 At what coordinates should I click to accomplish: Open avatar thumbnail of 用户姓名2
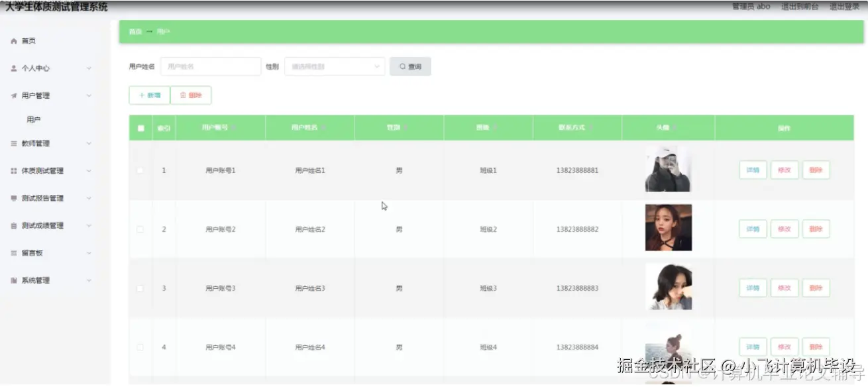point(669,227)
